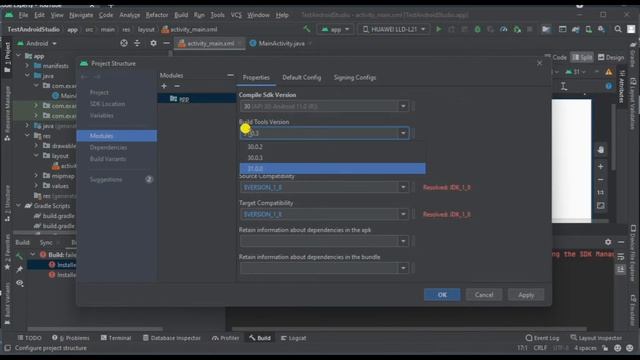Image resolution: width=640 pixels, height=360 pixels.
Task: Toggle the Project tool window button
Action: click(x=7, y=57)
